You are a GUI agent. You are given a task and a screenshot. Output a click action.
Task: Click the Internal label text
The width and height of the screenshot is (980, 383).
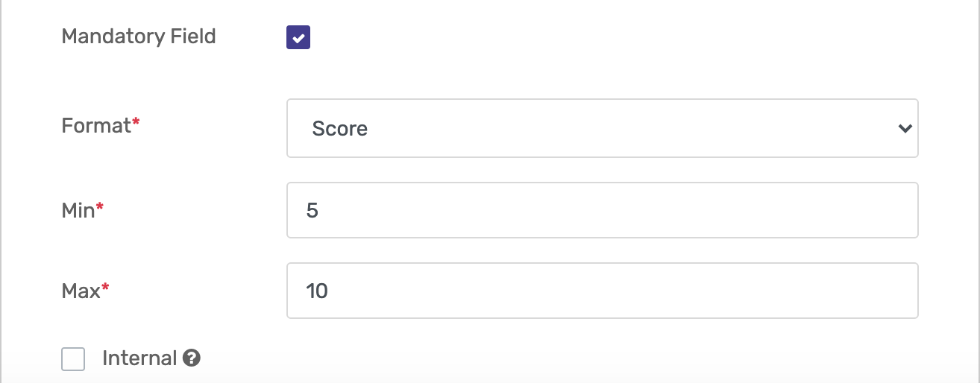tap(139, 358)
